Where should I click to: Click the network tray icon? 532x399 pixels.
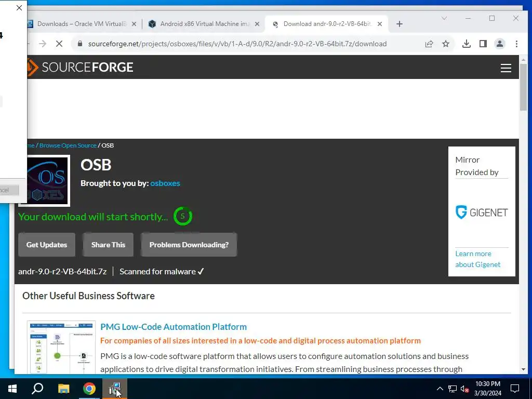click(x=453, y=389)
